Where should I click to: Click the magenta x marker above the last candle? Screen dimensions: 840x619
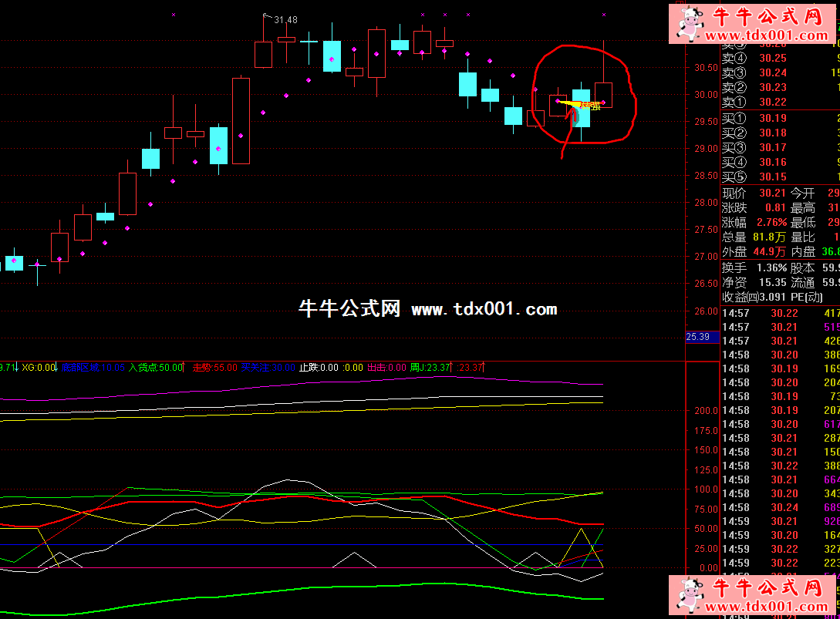point(604,15)
